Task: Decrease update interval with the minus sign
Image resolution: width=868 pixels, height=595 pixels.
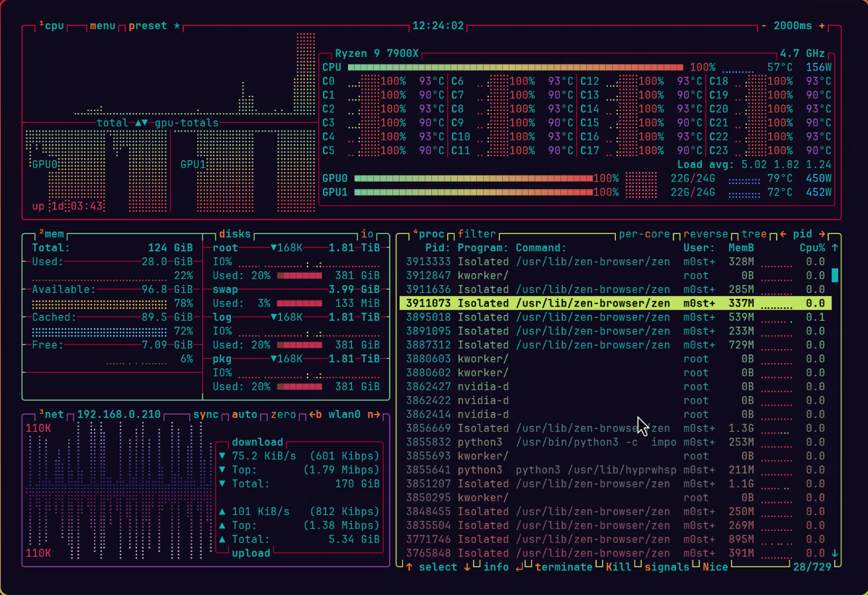Action: click(764, 26)
